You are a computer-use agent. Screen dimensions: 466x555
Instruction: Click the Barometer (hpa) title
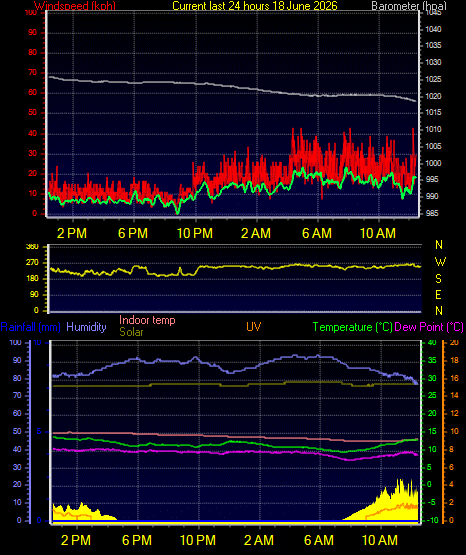pyautogui.click(x=409, y=6)
